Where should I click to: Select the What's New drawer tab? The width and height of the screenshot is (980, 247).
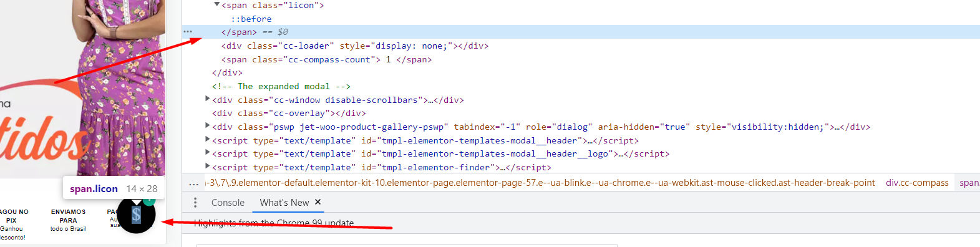pos(284,203)
